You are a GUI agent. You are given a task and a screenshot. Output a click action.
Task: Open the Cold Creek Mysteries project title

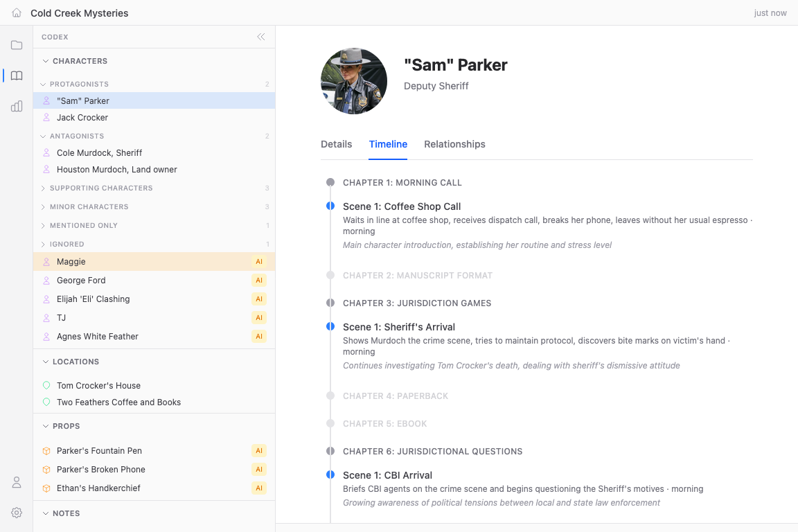pos(79,12)
